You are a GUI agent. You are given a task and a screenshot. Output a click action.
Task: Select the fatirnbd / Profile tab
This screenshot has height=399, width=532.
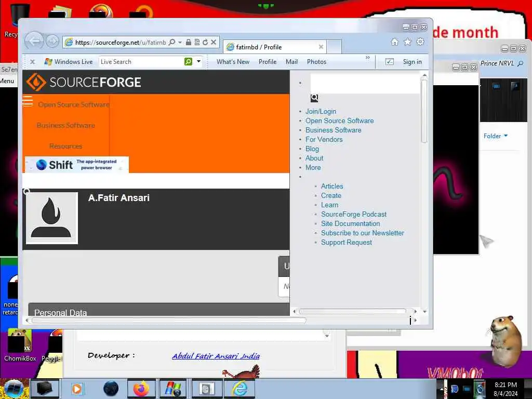coord(275,47)
